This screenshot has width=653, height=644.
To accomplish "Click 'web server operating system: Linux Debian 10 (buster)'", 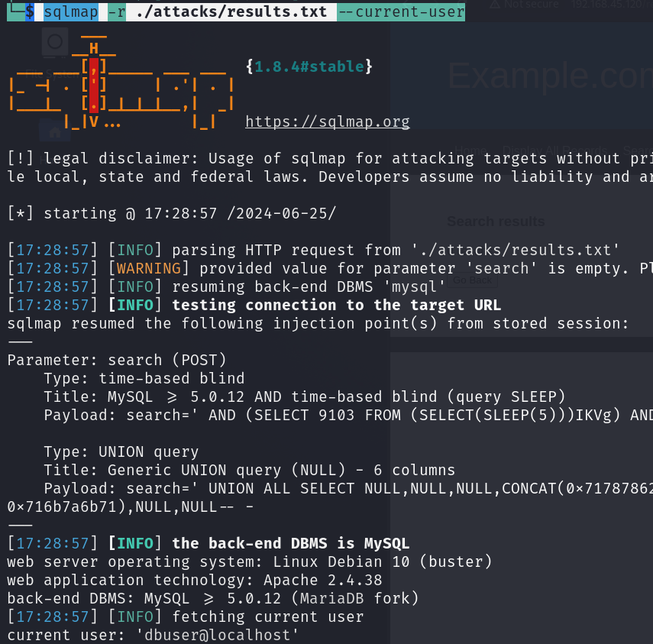I will [250, 561].
